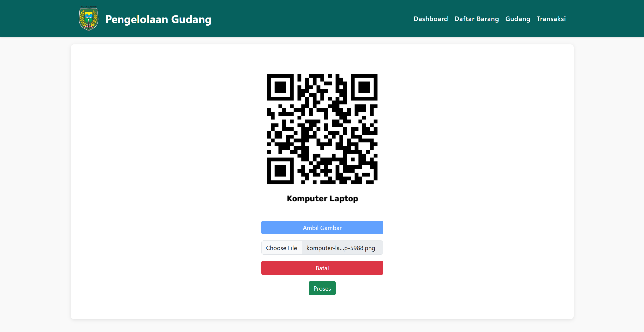
Task: Click the Ambil Gambar button
Action: point(322,228)
